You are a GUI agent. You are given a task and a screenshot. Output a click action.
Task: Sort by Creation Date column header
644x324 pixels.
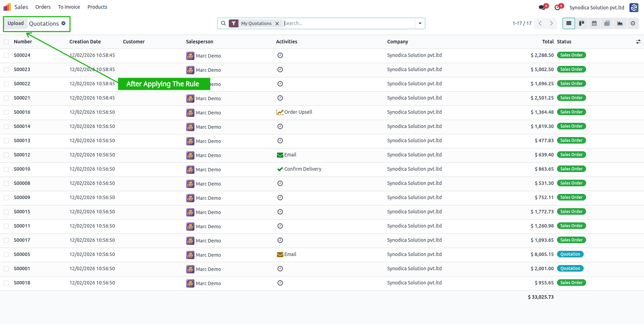[85, 42]
